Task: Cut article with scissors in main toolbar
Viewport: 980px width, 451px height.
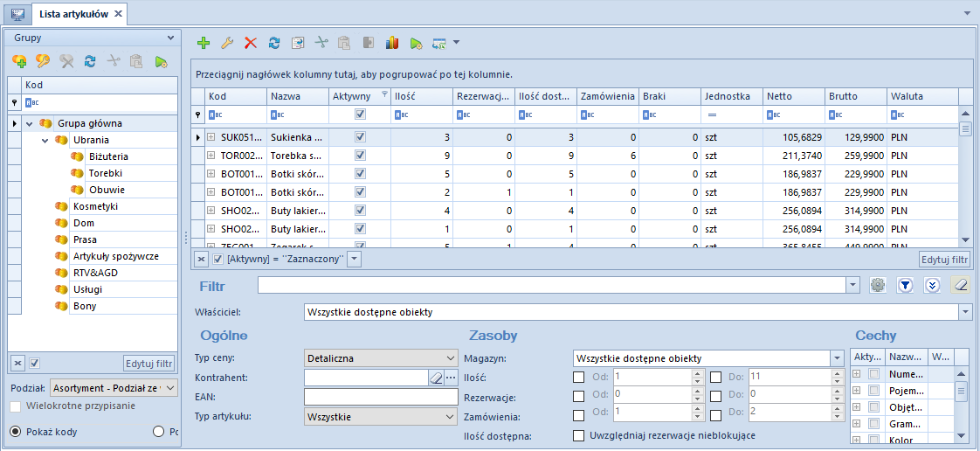Action: click(x=321, y=43)
